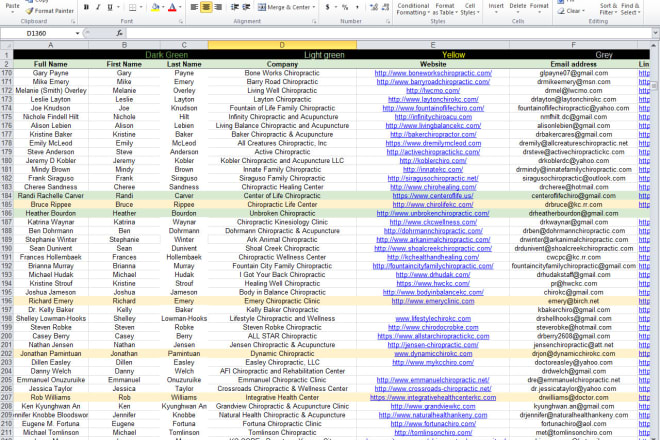The height and width of the screenshot is (440, 660).
Task: Click in the formula bar
Action: (x=388, y=33)
